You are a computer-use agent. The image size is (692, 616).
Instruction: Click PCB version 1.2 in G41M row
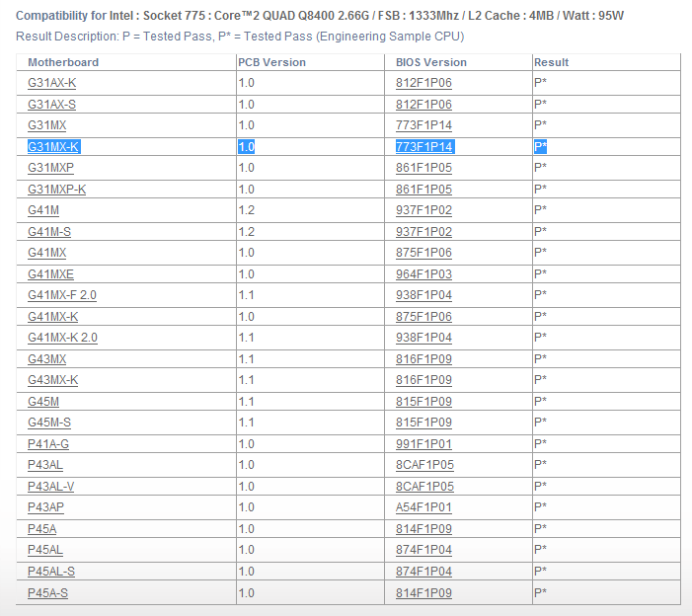246,210
